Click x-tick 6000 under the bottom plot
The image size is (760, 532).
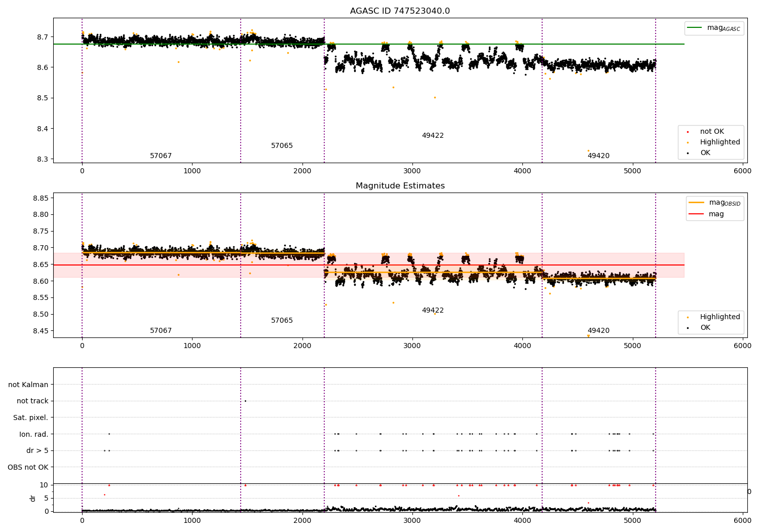click(x=743, y=520)
